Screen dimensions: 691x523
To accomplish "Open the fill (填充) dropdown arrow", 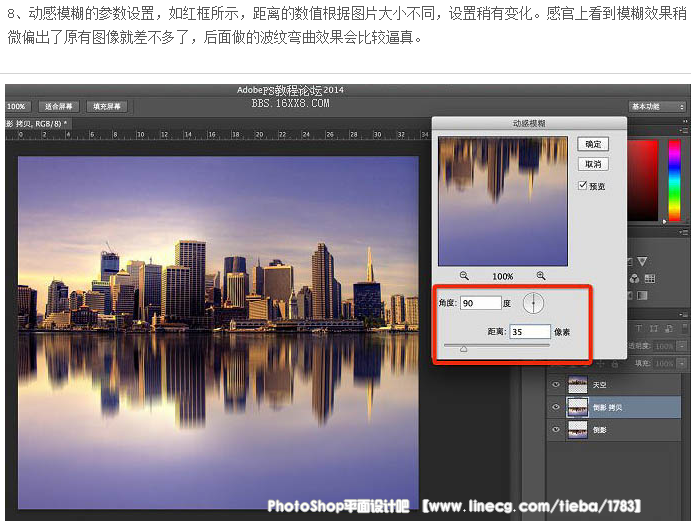I will [681, 364].
